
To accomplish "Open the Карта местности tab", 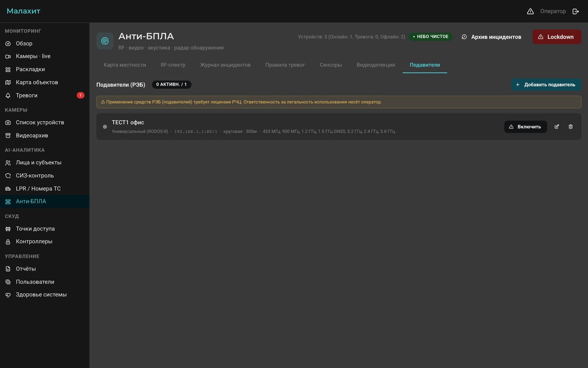I will (x=125, y=65).
